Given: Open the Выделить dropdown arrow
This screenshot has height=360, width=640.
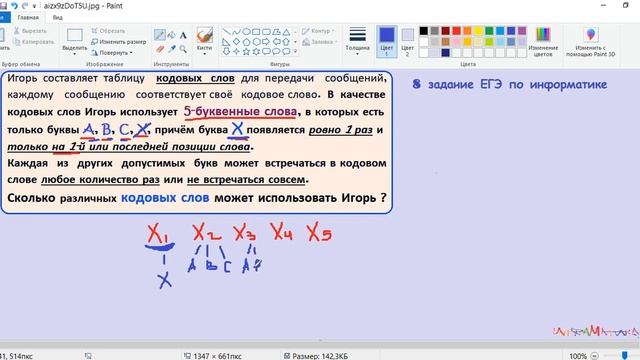Looking at the screenshot, I should pos(74,54).
